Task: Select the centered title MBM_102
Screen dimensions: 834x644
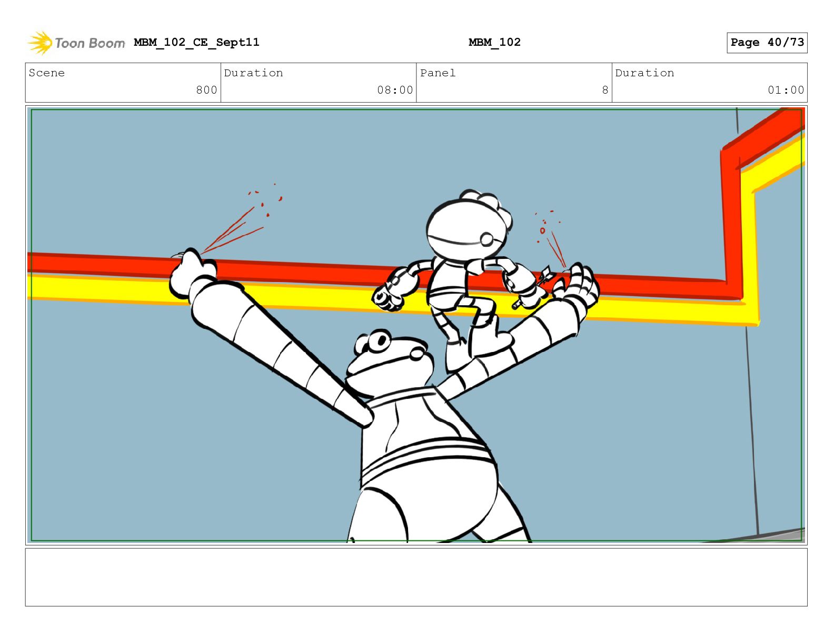Action: click(494, 42)
